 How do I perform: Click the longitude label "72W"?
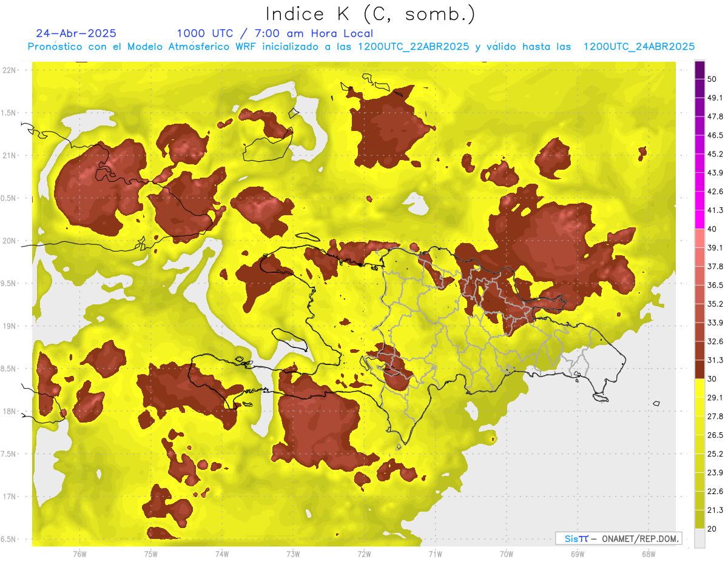(x=364, y=554)
